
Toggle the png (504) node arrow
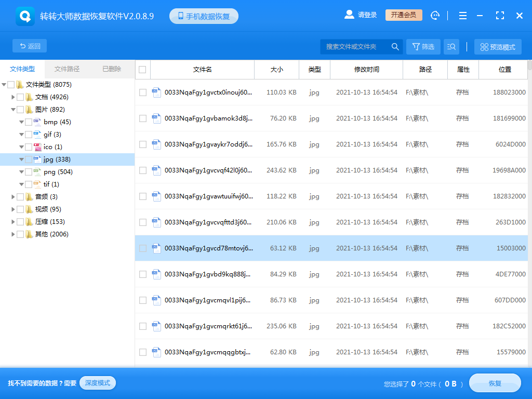[21, 172]
